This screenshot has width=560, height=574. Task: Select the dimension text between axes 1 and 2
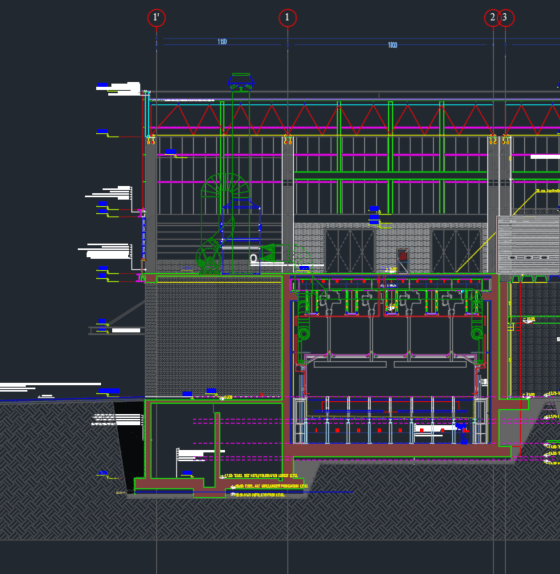[392, 45]
